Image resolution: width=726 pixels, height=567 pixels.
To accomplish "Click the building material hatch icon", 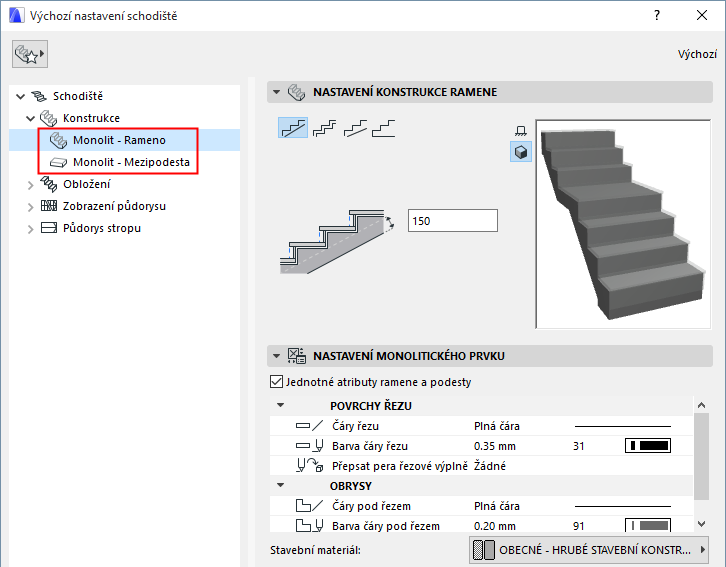I will click(x=484, y=550).
